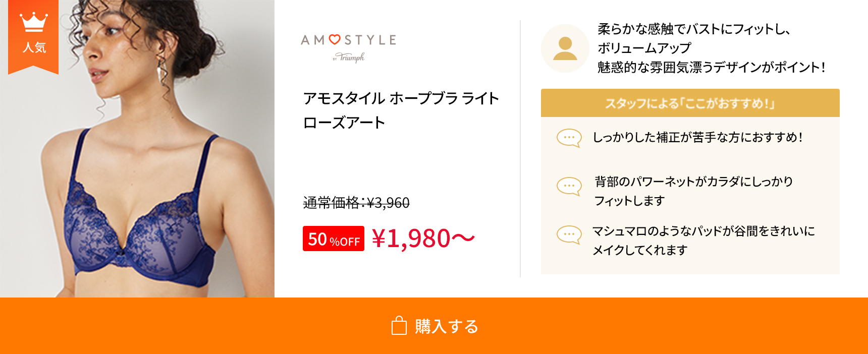868x354 pixels.
Task: Click the 購入する purchase button
Action: click(434, 326)
